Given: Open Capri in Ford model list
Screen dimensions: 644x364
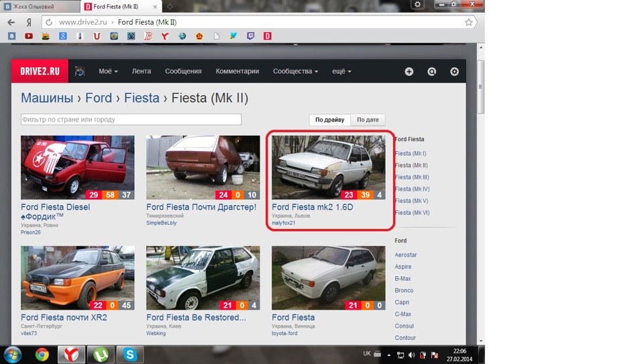Looking at the screenshot, I should [402, 302].
